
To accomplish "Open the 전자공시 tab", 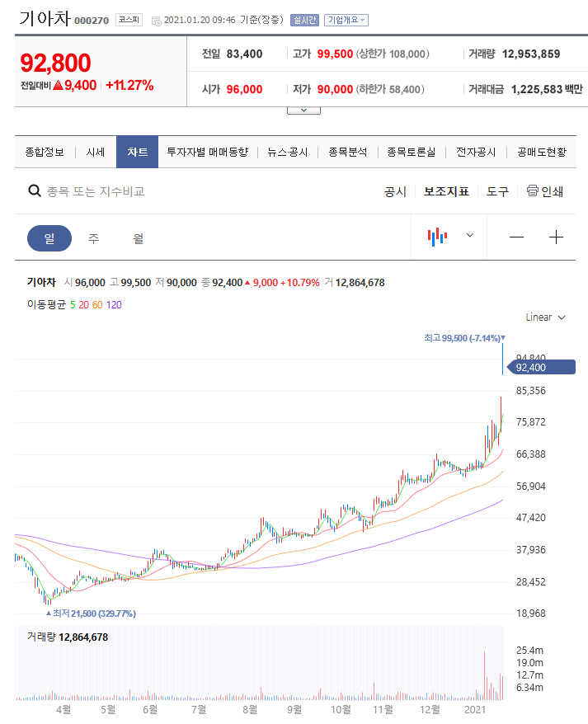I will [476, 152].
